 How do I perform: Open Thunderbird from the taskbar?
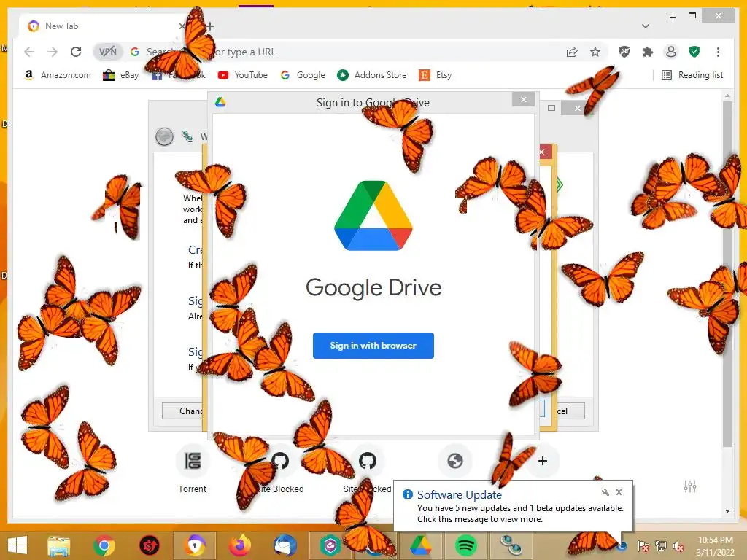(x=285, y=545)
